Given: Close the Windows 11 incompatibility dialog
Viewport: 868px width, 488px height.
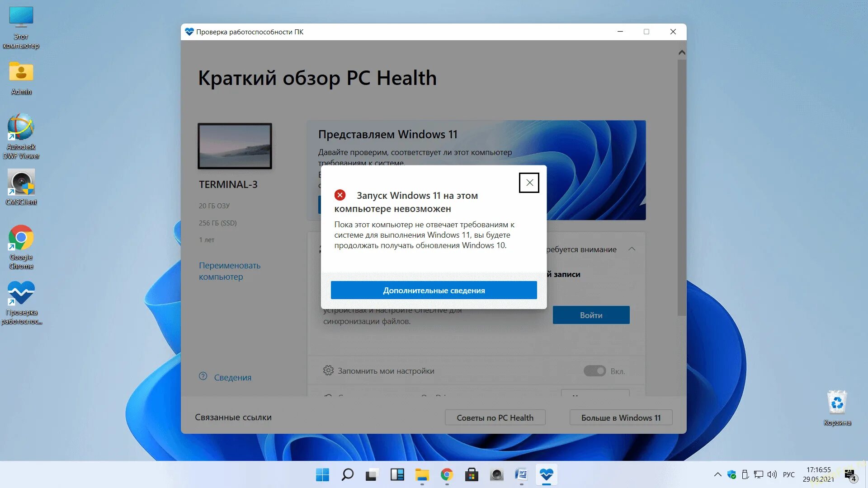Looking at the screenshot, I should (x=529, y=183).
